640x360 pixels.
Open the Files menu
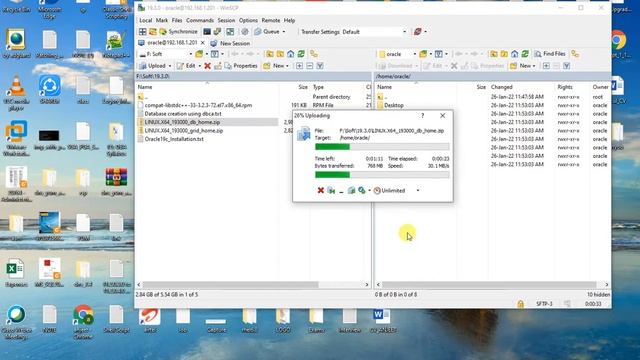[177, 20]
